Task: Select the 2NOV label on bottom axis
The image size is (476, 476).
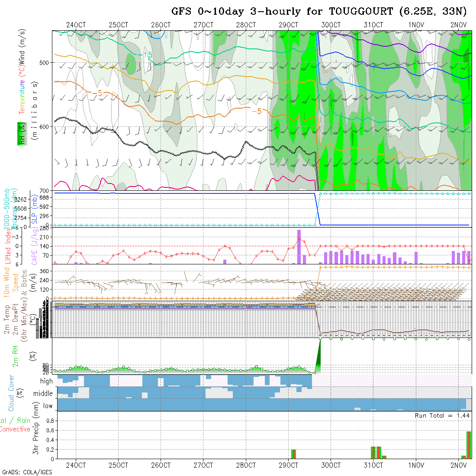Action: click(x=458, y=465)
